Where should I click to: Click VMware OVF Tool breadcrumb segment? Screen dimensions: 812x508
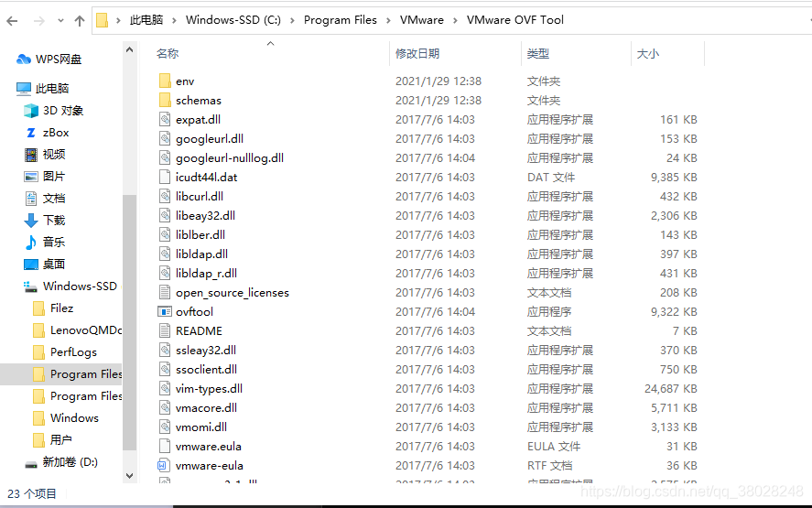pos(514,20)
